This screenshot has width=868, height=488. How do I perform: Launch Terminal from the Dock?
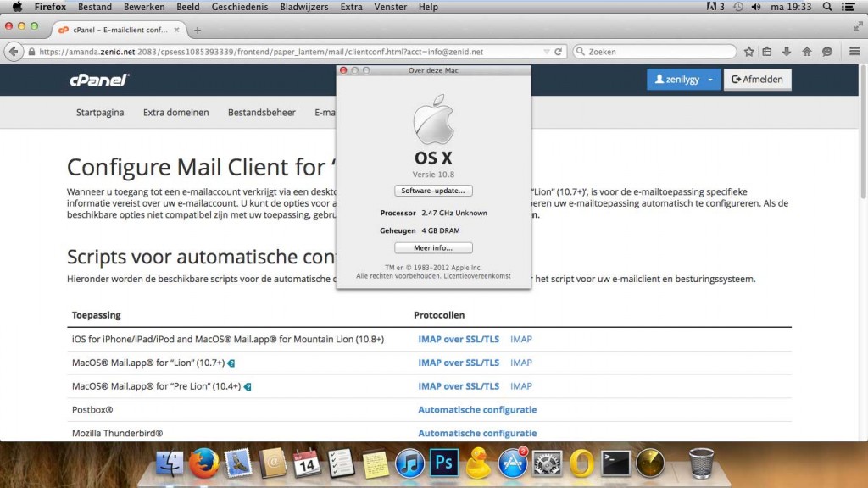[x=615, y=463]
